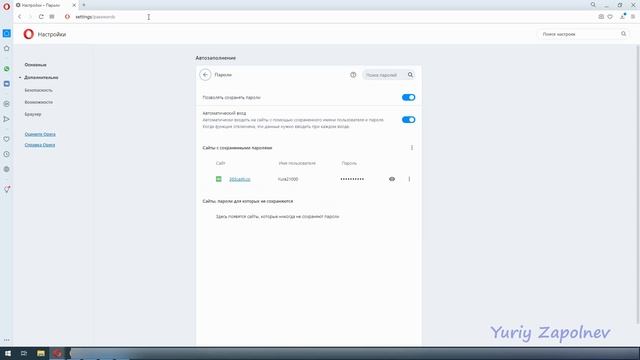Toggle the Автоматический вход switch
Image resolution: width=640 pixels, height=360 pixels.
point(408,120)
